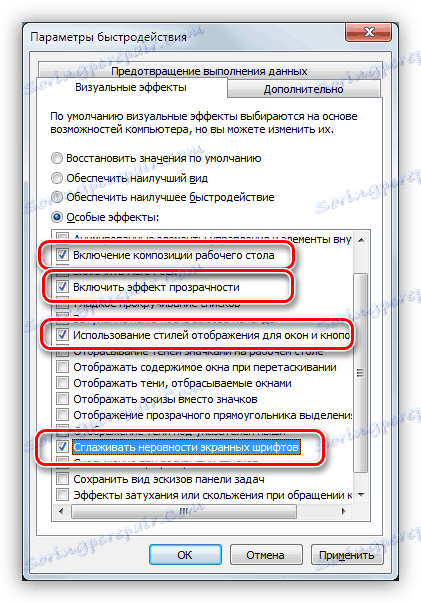
Task: Click the horizontal scrollbar thumb
Action: coord(184,511)
